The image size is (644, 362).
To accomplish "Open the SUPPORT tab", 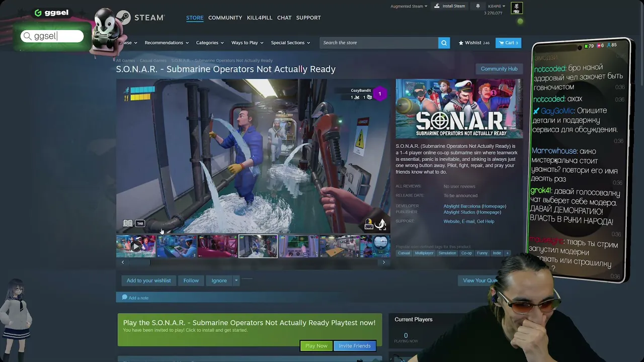I will click(x=308, y=18).
